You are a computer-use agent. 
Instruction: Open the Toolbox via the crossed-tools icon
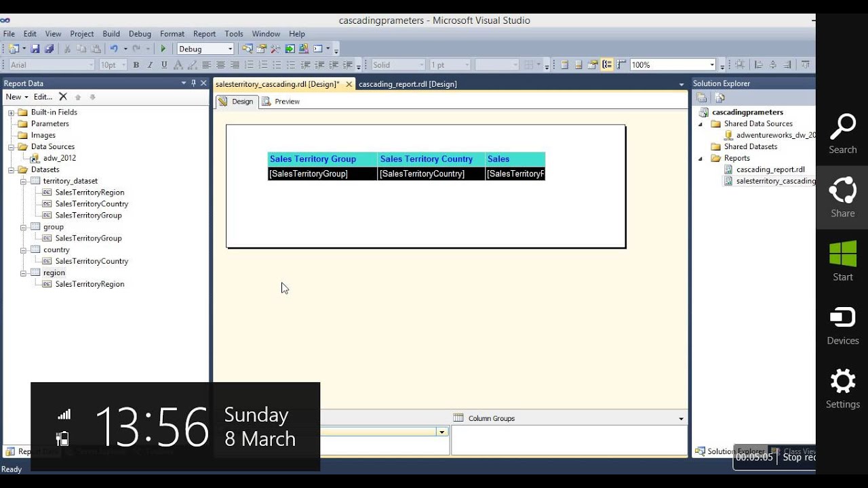[275, 49]
